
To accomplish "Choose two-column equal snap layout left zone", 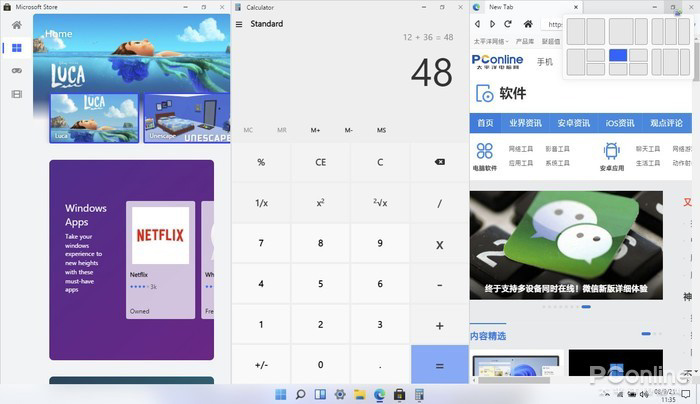I will (x=576, y=31).
